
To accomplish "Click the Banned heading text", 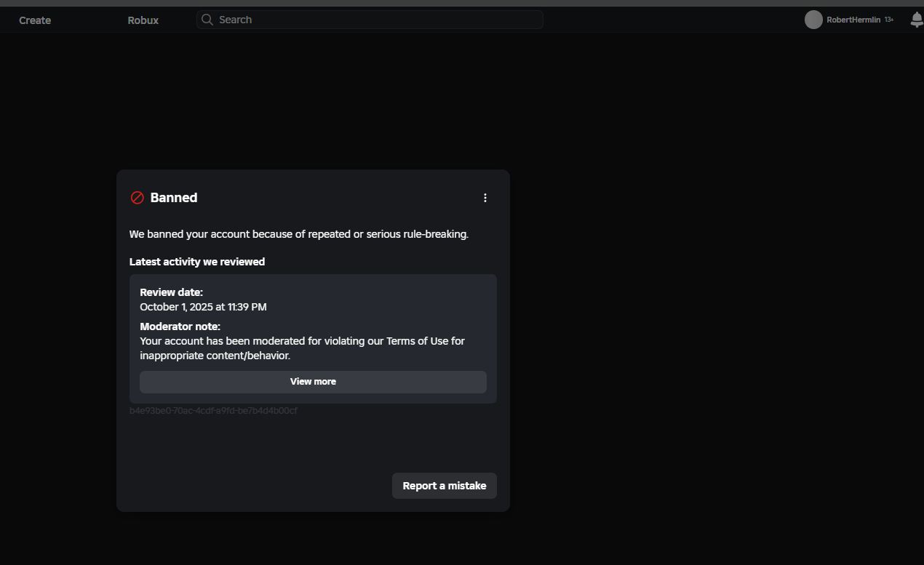I will click(x=174, y=198).
